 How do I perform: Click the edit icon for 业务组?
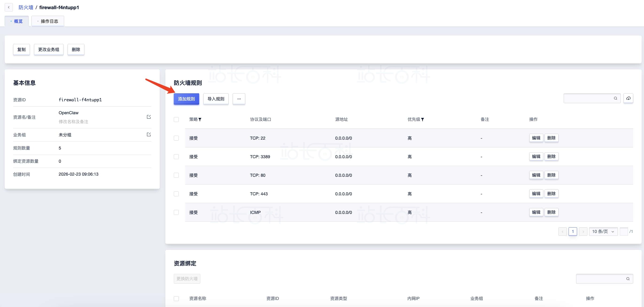(149, 135)
